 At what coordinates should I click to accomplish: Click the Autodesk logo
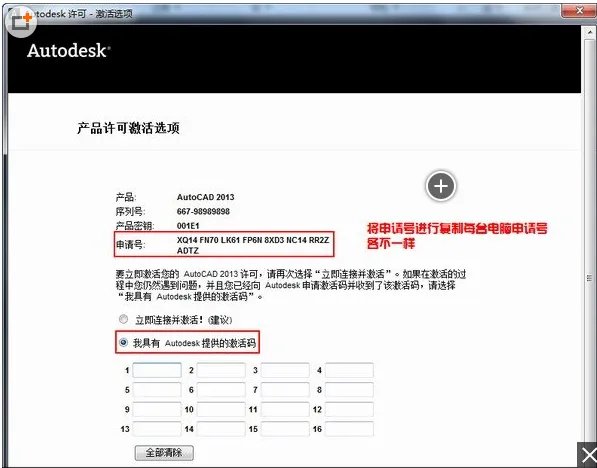pyautogui.click(x=69, y=51)
